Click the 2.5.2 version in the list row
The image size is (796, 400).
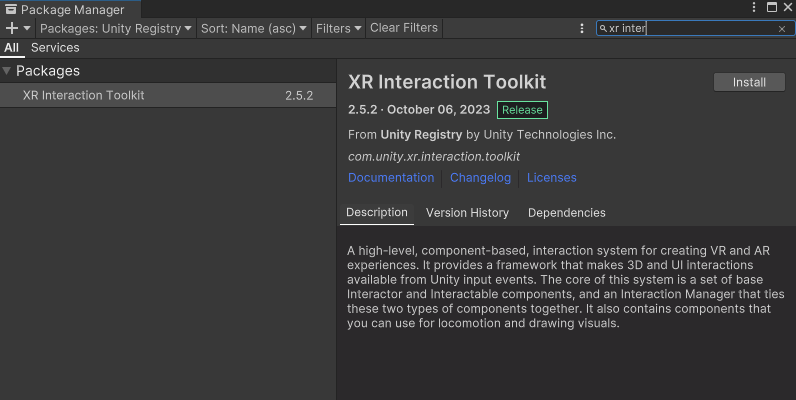[x=299, y=95]
